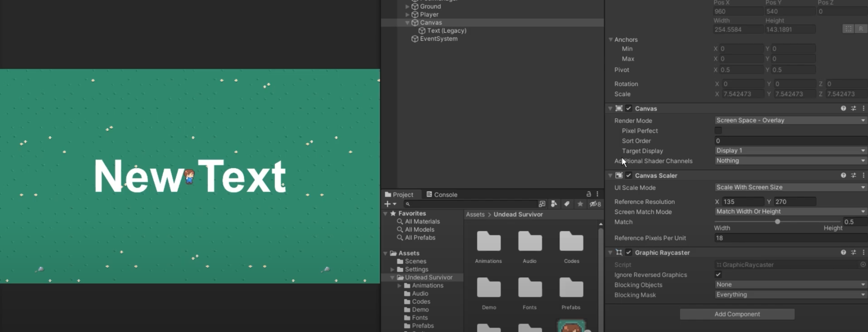
Task: Select the Player object in the Hierarchy
Action: (429, 15)
